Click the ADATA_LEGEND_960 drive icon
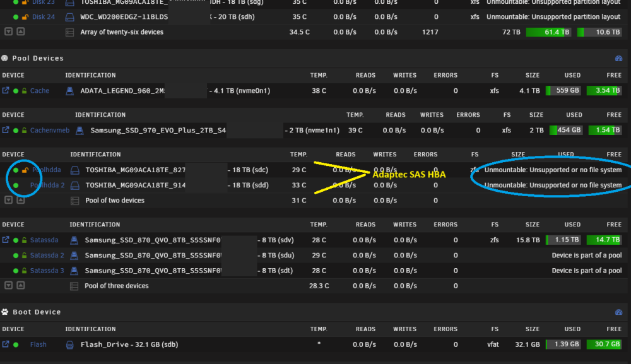This screenshot has width=631, height=364. click(69, 91)
